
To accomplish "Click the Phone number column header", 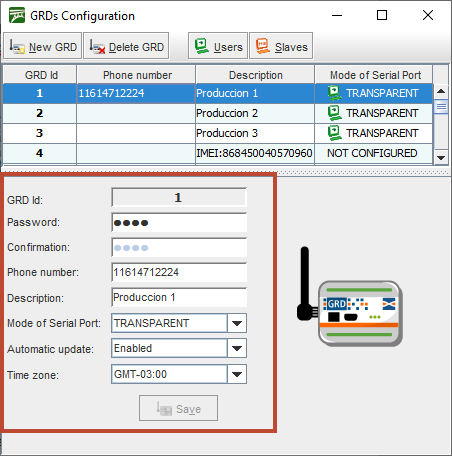I will 136,75.
